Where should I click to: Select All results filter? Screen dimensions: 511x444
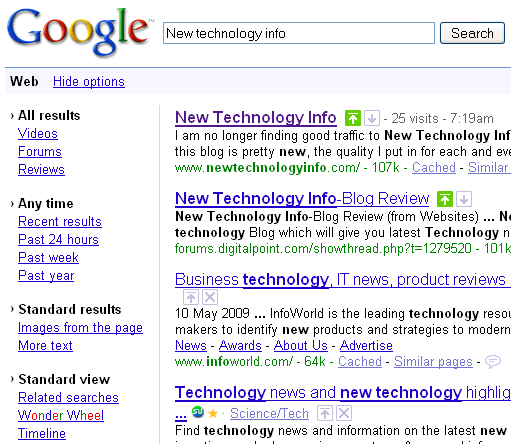[49, 115]
